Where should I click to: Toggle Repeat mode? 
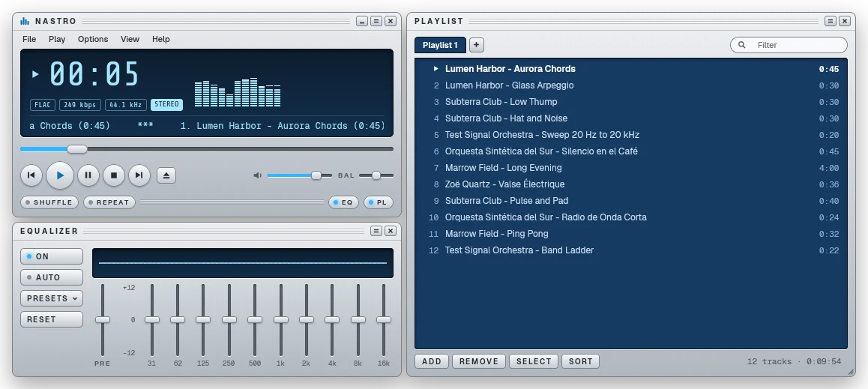109,202
